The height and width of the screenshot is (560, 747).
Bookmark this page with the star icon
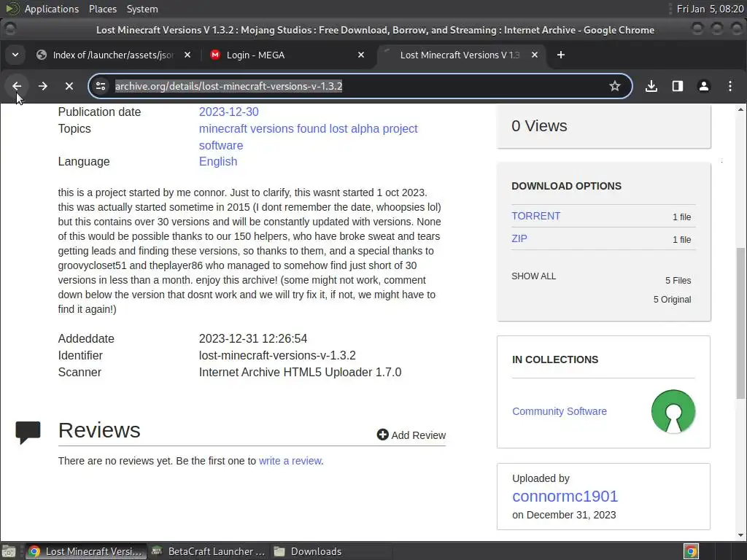pos(614,86)
